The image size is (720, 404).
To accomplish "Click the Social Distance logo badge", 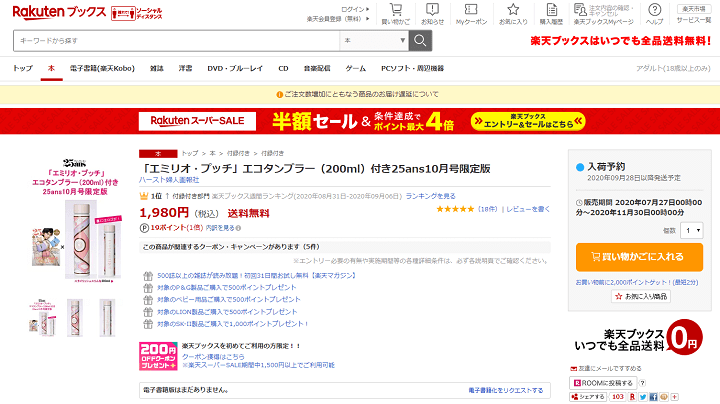I will [137, 13].
